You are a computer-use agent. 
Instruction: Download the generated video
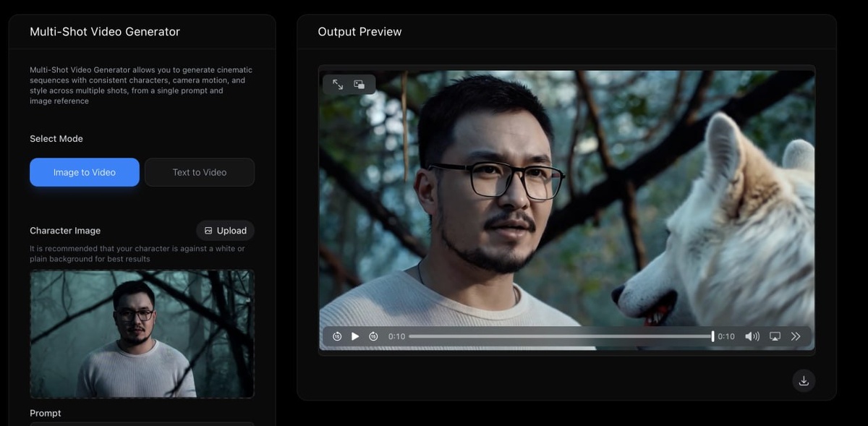tap(804, 380)
